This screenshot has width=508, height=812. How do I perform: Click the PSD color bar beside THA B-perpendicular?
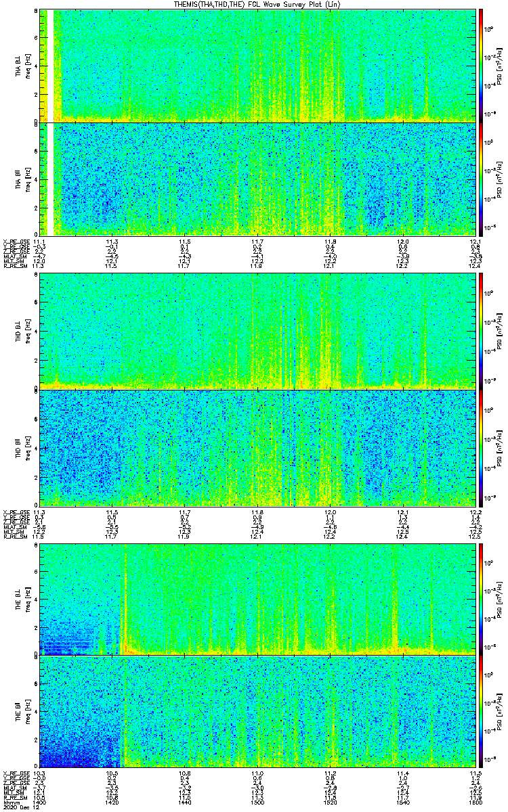click(481, 65)
